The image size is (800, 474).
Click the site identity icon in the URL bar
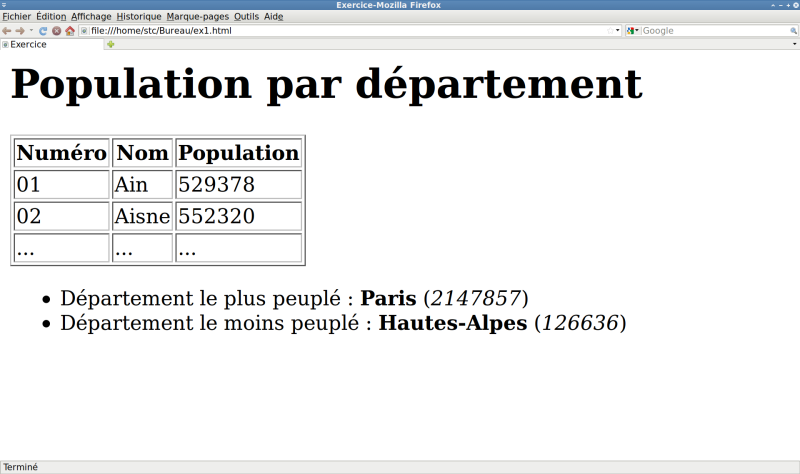(85, 31)
